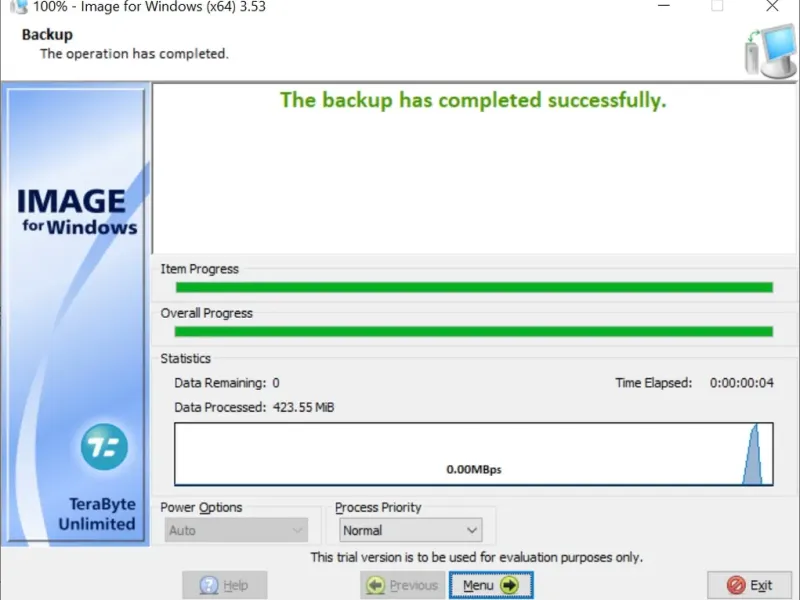
Task: Click the backup computer icon in header
Action: pos(770,52)
